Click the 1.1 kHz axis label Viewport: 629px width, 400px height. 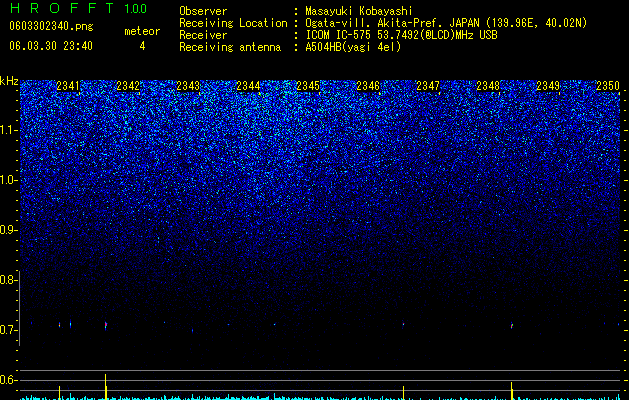pyautogui.click(x=9, y=130)
